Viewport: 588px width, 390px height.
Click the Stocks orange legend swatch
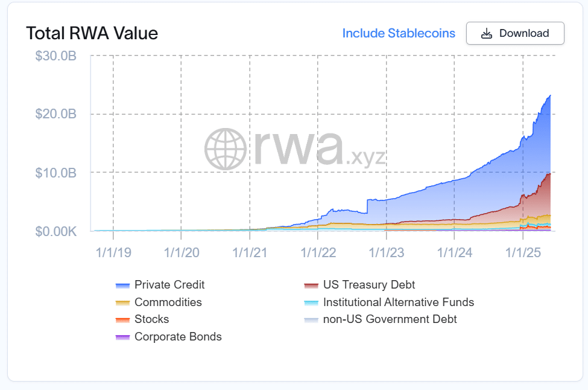click(122, 320)
